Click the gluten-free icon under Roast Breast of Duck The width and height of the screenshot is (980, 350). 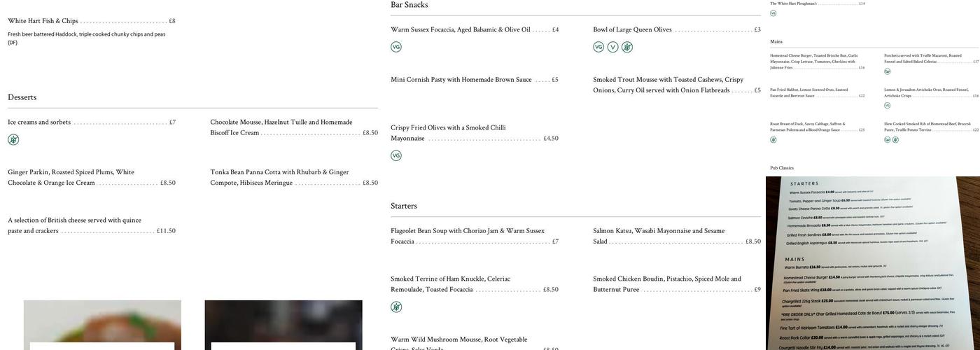point(773,140)
